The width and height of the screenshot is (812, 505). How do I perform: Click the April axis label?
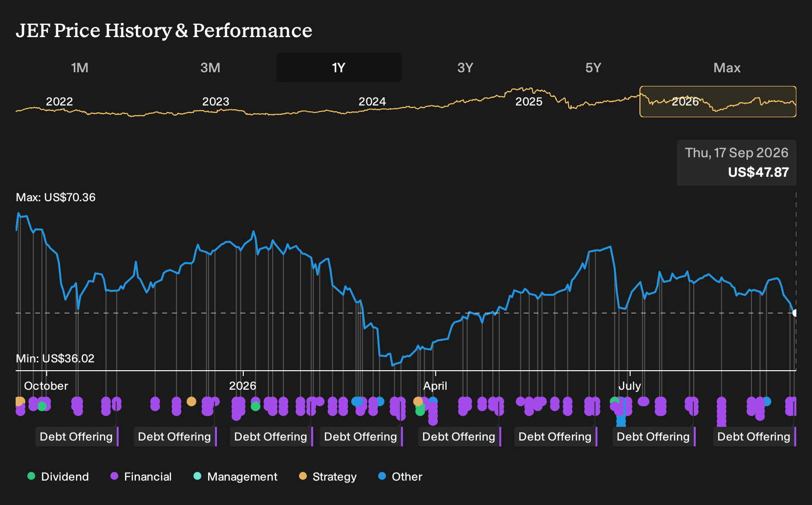(435, 386)
